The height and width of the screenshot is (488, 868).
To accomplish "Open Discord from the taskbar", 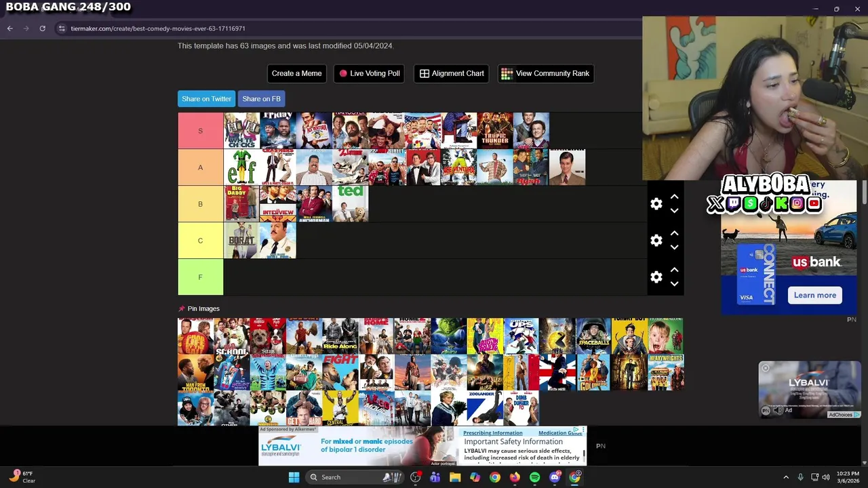I will pyautogui.click(x=555, y=477).
